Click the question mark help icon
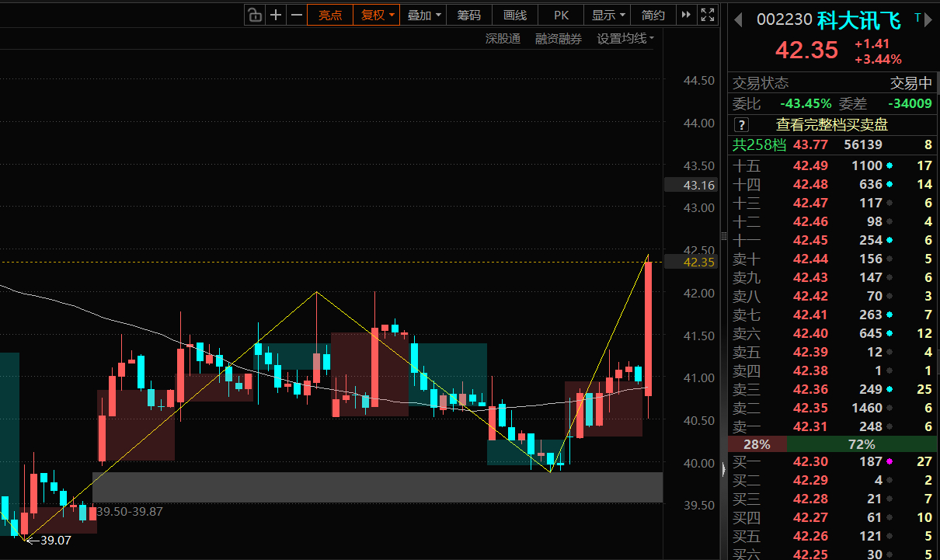The width and height of the screenshot is (940, 560). tap(741, 124)
